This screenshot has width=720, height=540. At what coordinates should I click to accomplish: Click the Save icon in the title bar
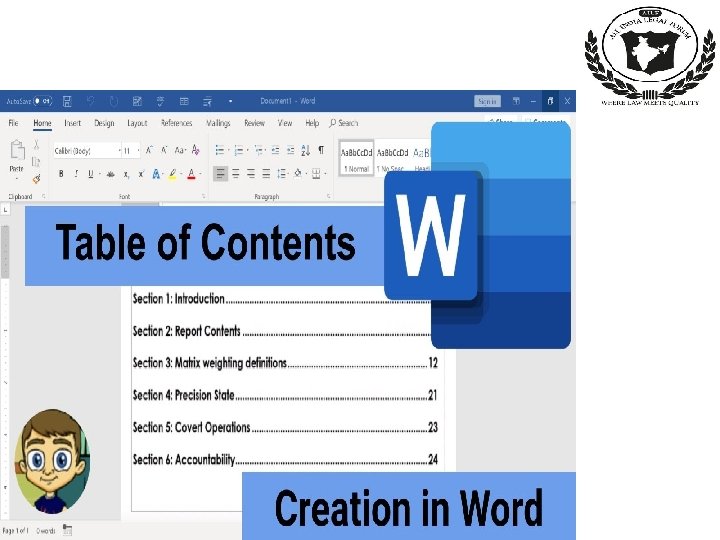67,101
